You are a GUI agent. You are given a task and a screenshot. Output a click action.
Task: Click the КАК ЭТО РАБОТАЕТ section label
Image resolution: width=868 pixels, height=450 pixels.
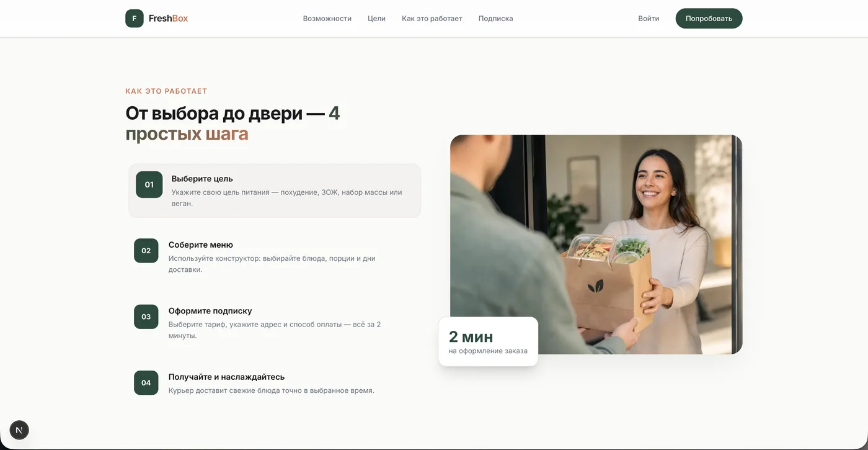pos(166,91)
